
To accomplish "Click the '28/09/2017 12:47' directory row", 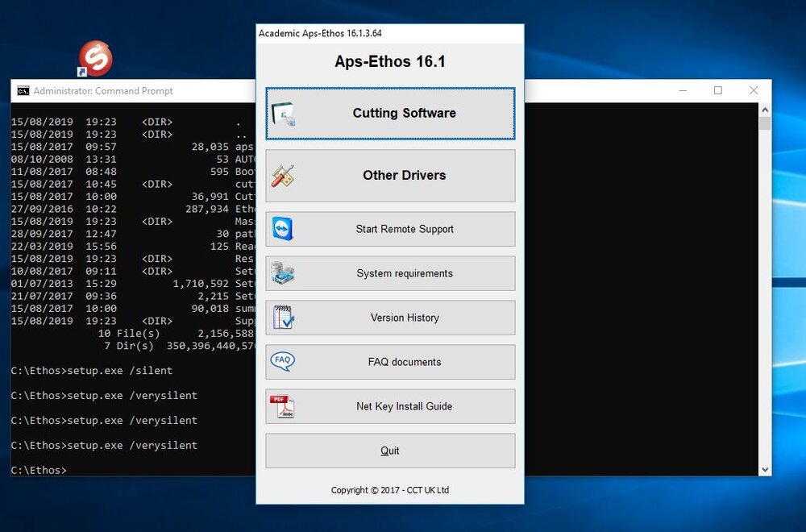I will [x=133, y=234].
